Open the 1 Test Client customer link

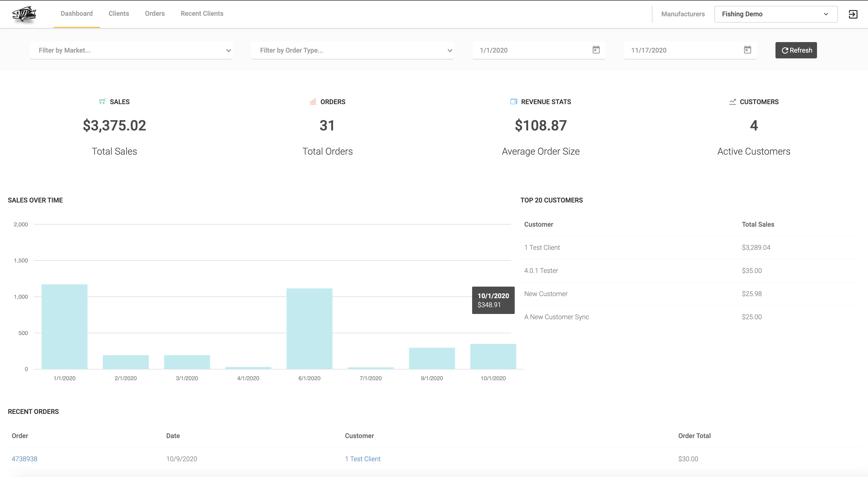[x=362, y=458]
